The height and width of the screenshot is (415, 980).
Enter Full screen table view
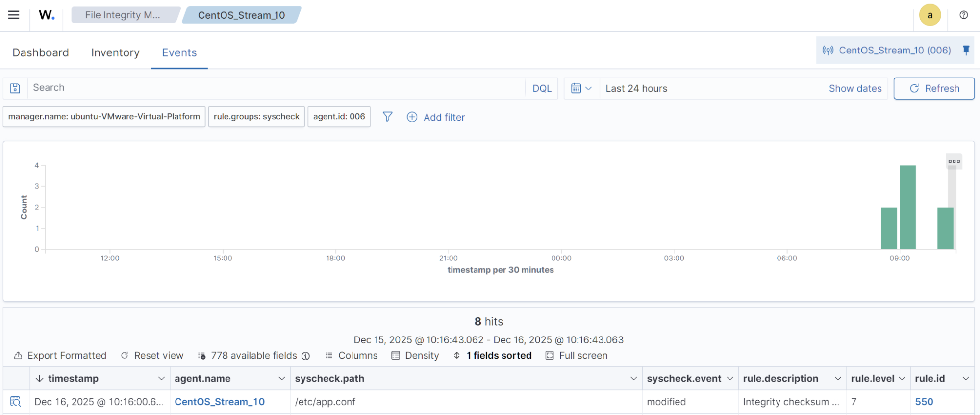[x=577, y=355]
